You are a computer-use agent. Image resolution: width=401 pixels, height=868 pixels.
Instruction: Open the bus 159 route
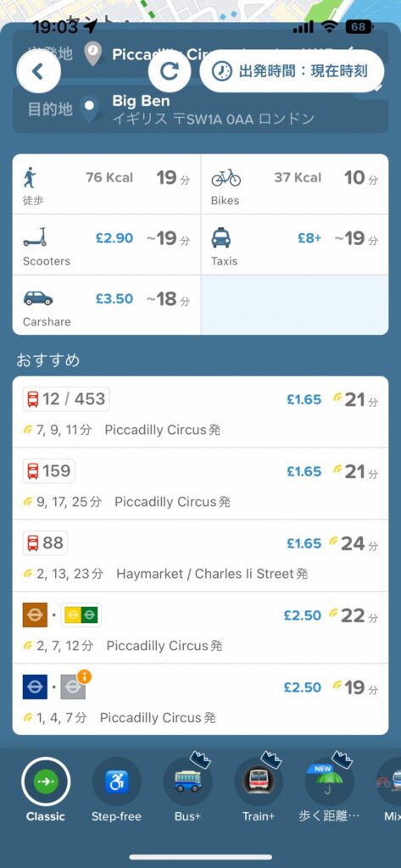pos(200,484)
